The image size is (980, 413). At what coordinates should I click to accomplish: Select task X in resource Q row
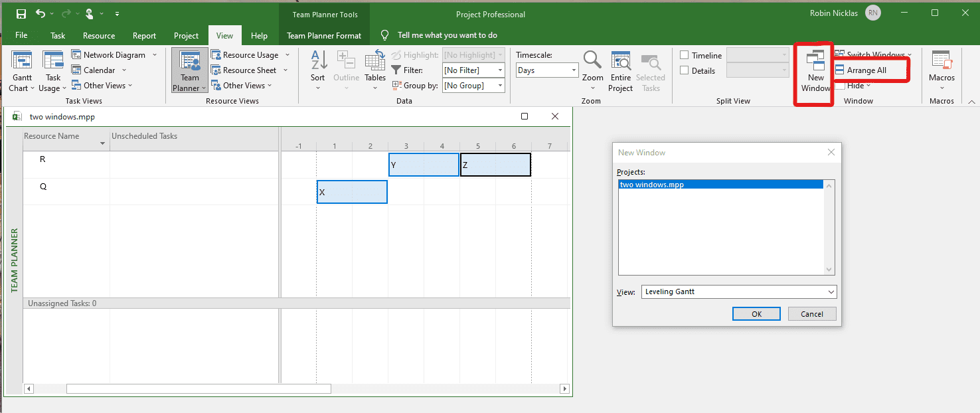click(x=352, y=192)
